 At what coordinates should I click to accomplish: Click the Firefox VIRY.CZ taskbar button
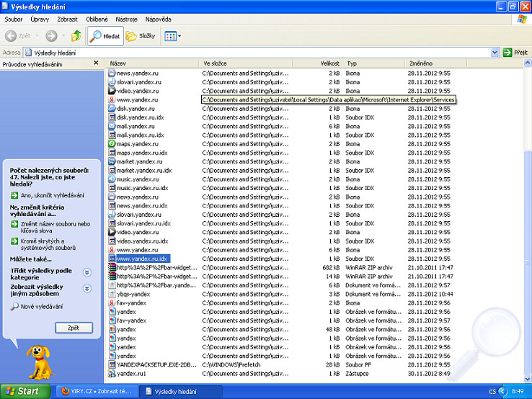coord(95,391)
